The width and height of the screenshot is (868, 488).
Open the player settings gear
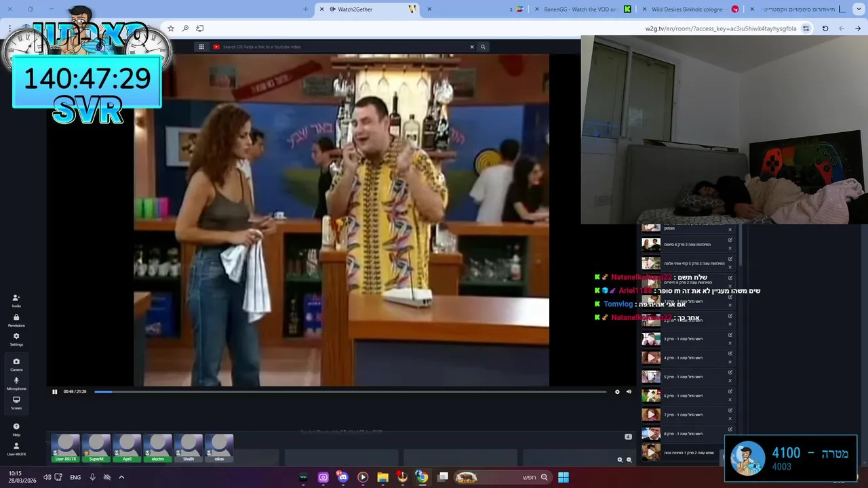tap(617, 392)
